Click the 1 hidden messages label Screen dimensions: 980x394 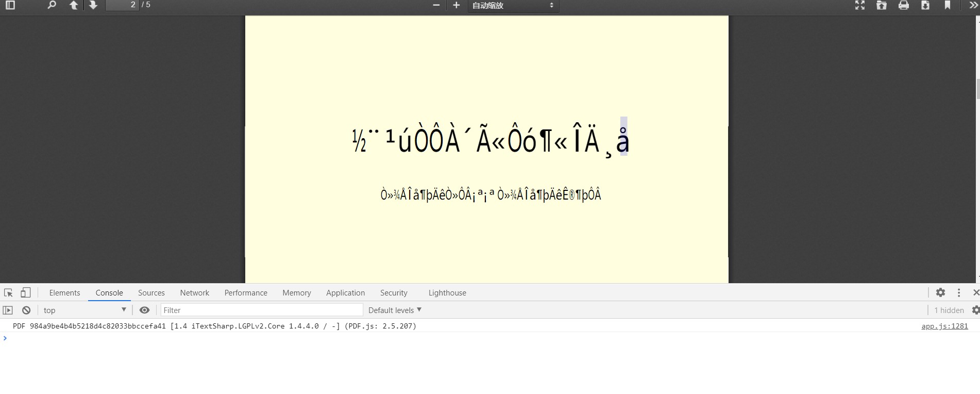pyautogui.click(x=949, y=310)
